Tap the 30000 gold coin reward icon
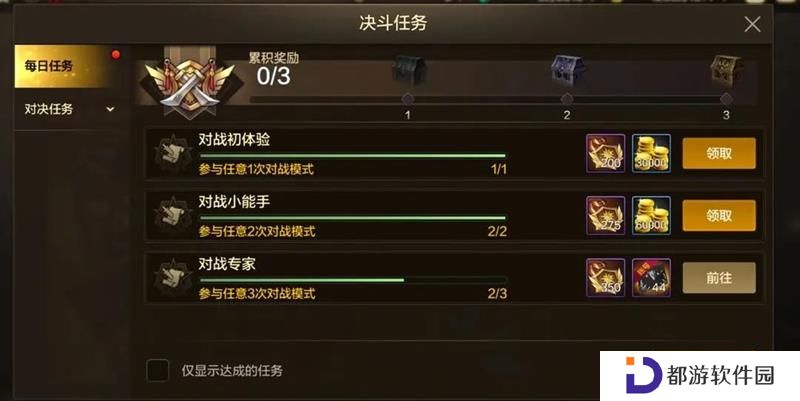Image resolution: width=800 pixels, height=401 pixels. pyautogui.click(x=651, y=153)
